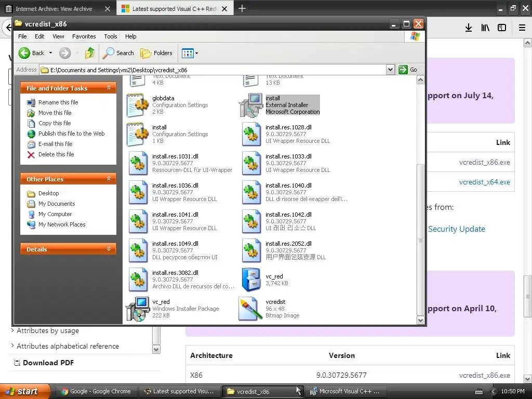Open the browser hamburger menu
The height and width of the screenshot is (399, 532).
(522, 28)
